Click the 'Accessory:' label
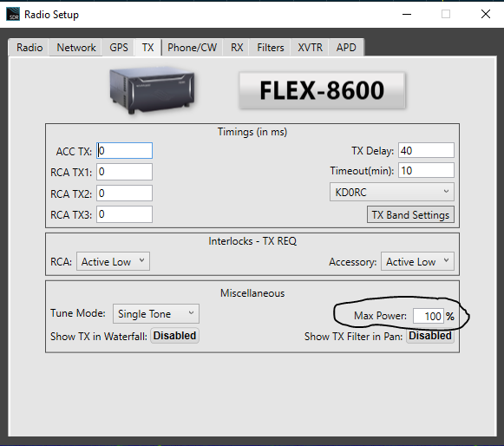 click(352, 262)
